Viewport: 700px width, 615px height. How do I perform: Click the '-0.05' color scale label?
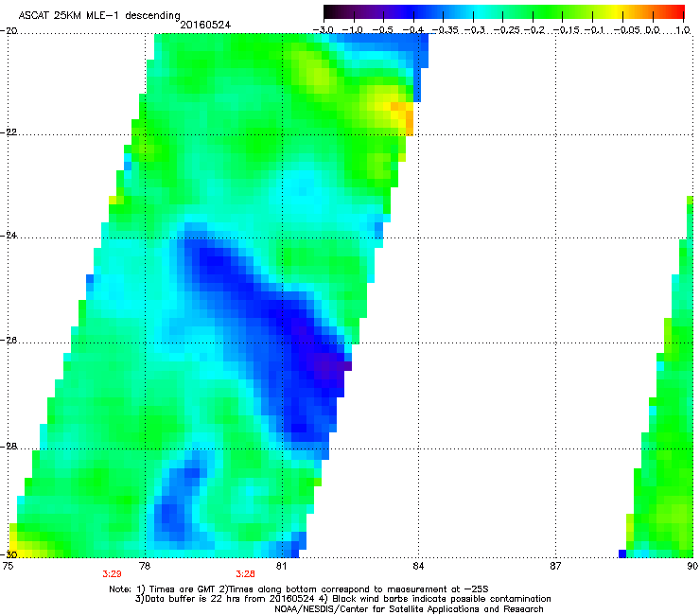pyautogui.click(x=627, y=30)
